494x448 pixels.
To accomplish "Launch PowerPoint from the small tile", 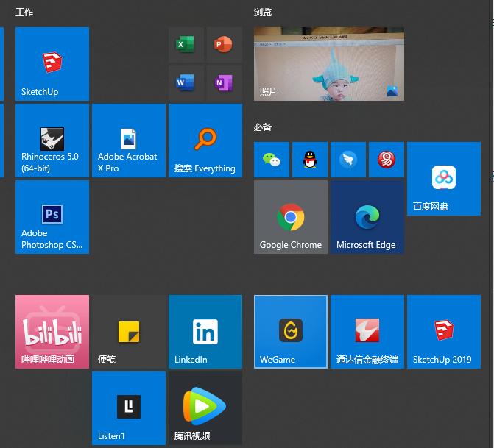I will (225, 45).
